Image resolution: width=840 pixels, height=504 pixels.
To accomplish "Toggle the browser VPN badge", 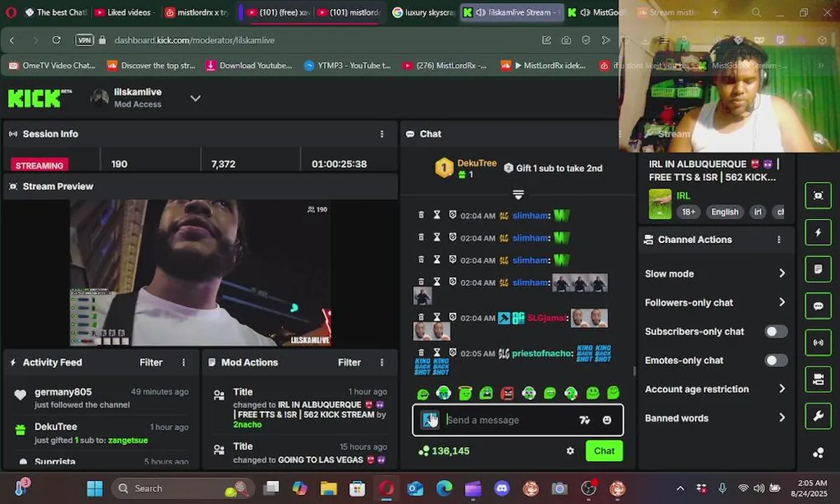I will (x=85, y=41).
